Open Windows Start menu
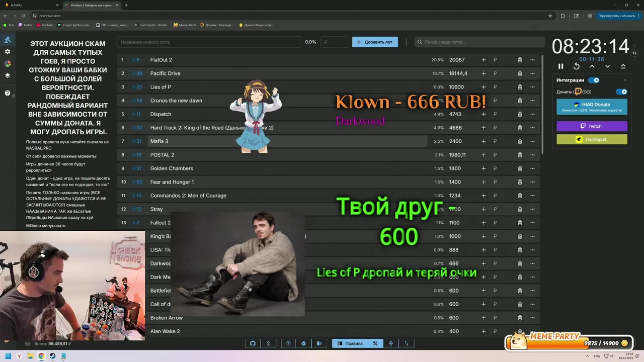The width and height of the screenshot is (644, 362). coord(8,356)
